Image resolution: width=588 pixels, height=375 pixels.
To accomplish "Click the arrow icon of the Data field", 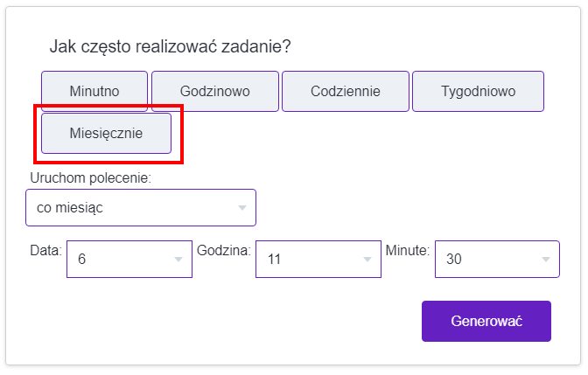I will point(178,260).
